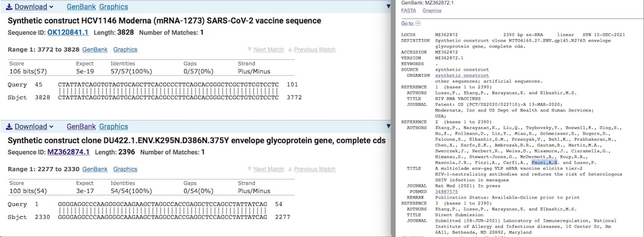Click the download arrow icon on the first result

[x=9, y=7]
